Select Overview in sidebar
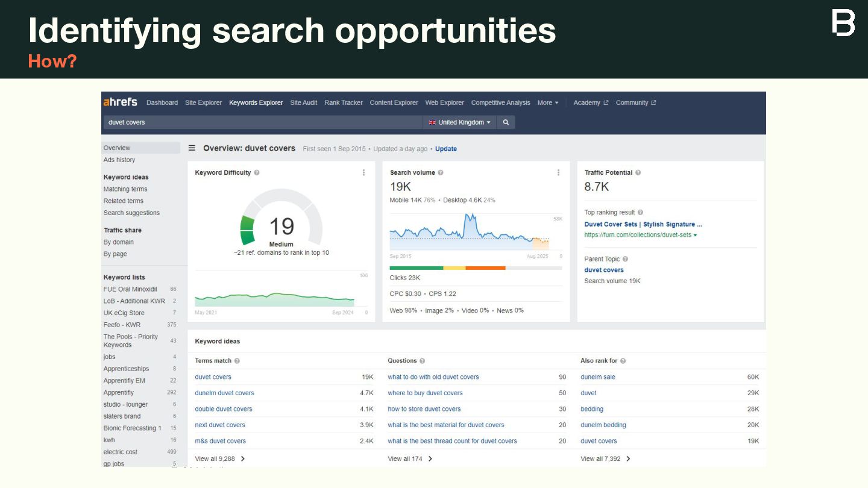Viewport: 868px width, 488px height. (140, 148)
